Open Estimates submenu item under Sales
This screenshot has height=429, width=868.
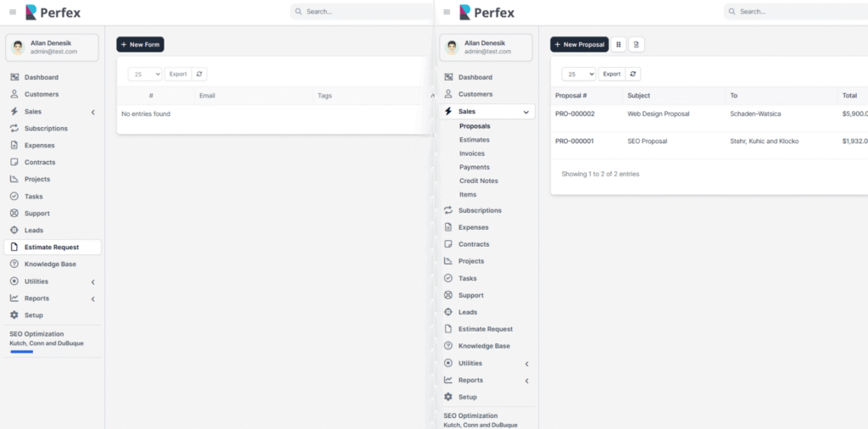475,140
